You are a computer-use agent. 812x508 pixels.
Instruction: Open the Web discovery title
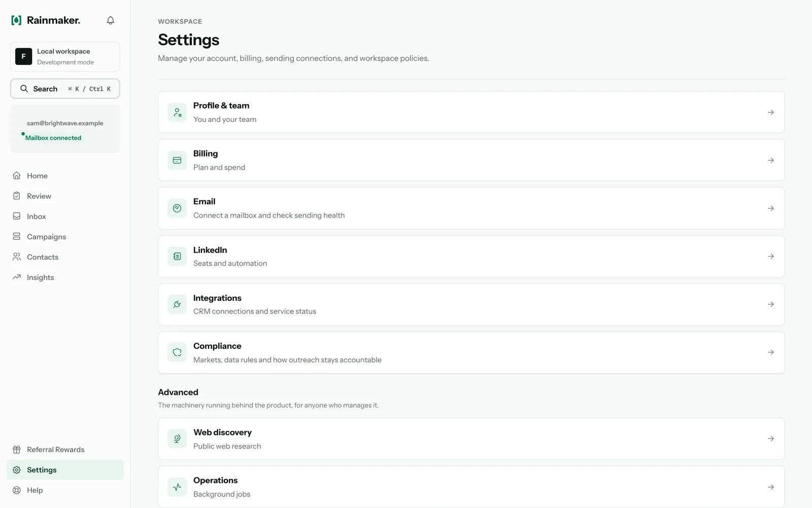coord(222,432)
